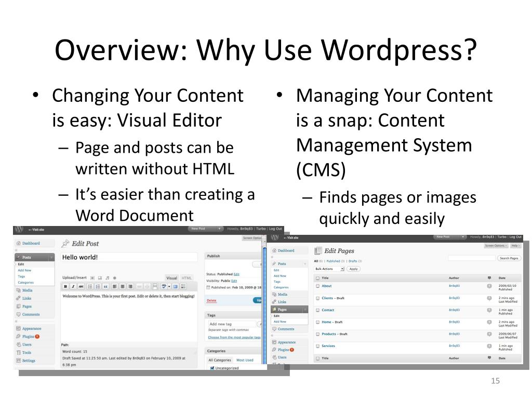Image resolution: width=532 pixels, height=399 pixels.
Task: Check the Clients draft page checkbox
Action: (x=318, y=298)
